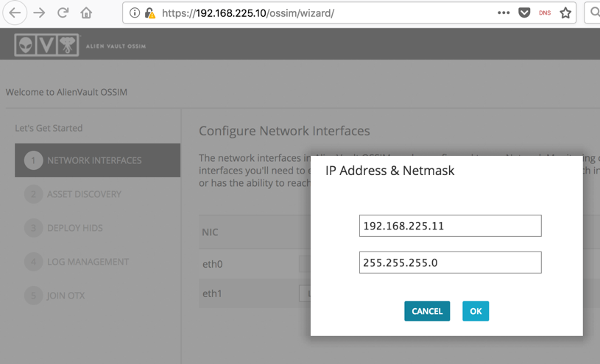The height and width of the screenshot is (364, 600).
Task: Open site information icon in address bar
Action: tap(135, 13)
